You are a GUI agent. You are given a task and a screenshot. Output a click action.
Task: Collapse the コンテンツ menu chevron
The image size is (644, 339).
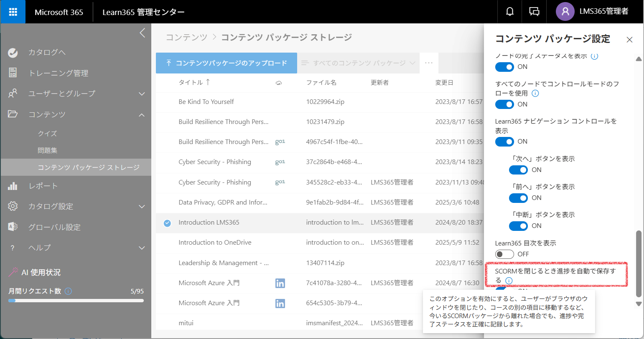(142, 114)
